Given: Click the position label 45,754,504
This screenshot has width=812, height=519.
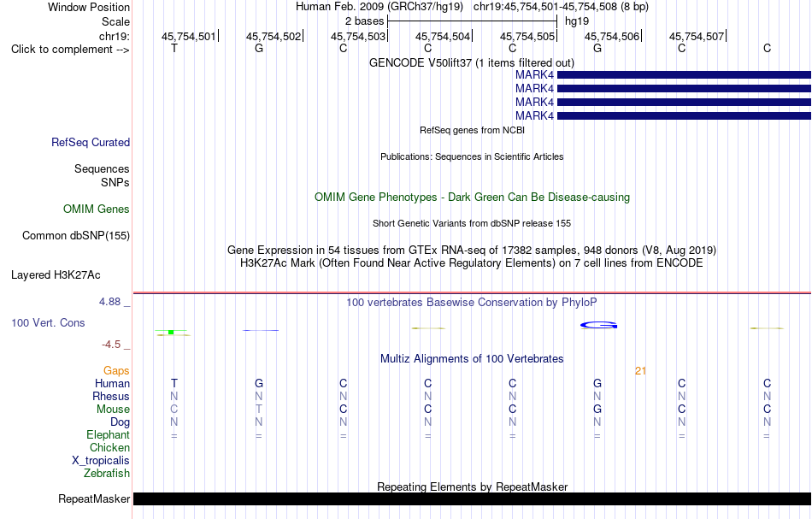Looking at the screenshot, I should click(x=442, y=36).
